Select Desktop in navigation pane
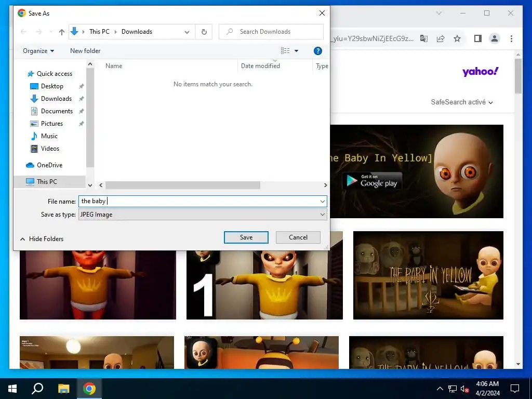The width and height of the screenshot is (532, 399). pyautogui.click(x=52, y=86)
